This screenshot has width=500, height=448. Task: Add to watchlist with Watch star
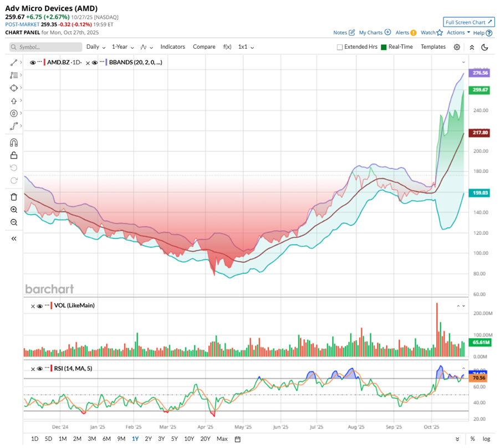point(432,33)
